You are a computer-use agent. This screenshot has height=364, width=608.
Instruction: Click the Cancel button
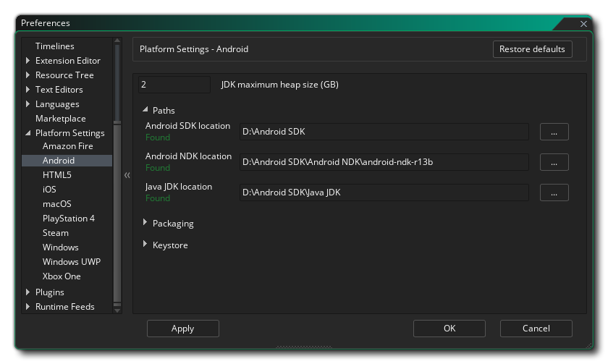pyautogui.click(x=536, y=329)
